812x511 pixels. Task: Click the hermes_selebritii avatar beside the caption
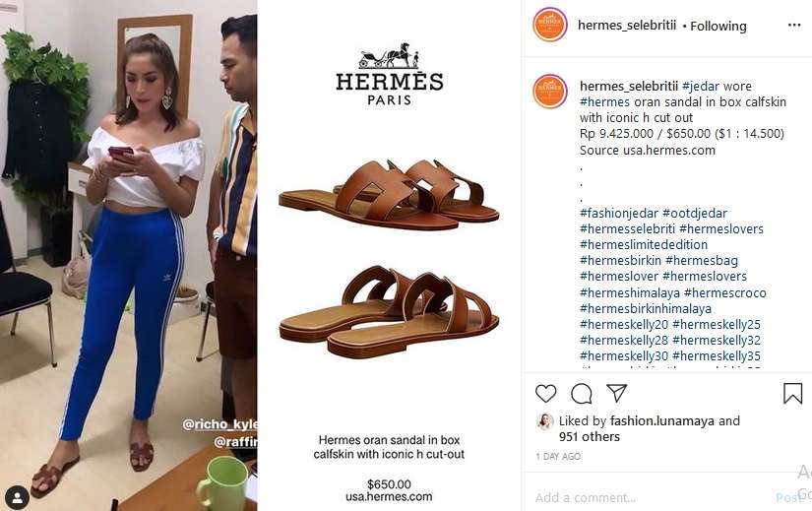click(550, 92)
